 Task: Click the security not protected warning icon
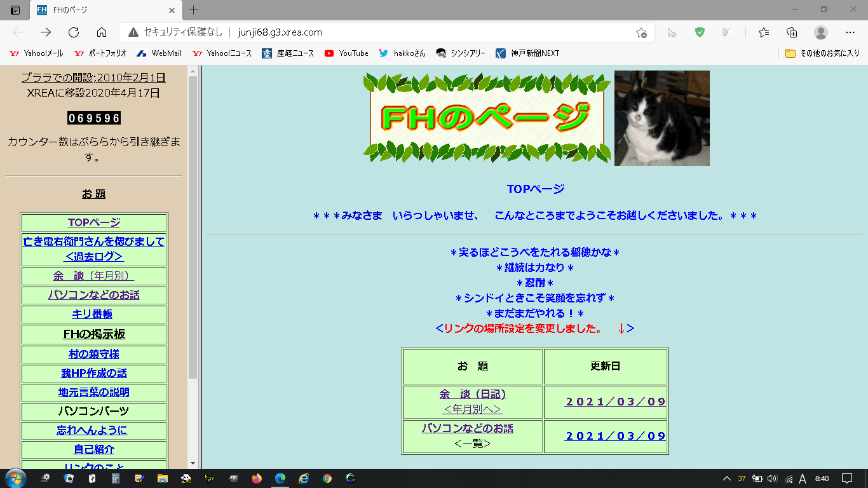pos(133,32)
